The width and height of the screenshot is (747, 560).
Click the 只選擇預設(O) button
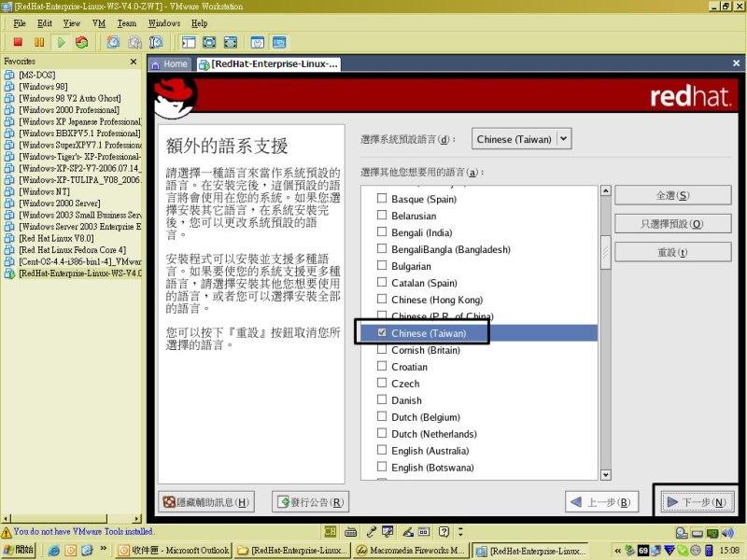pyautogui.click(x=672, y=224)
